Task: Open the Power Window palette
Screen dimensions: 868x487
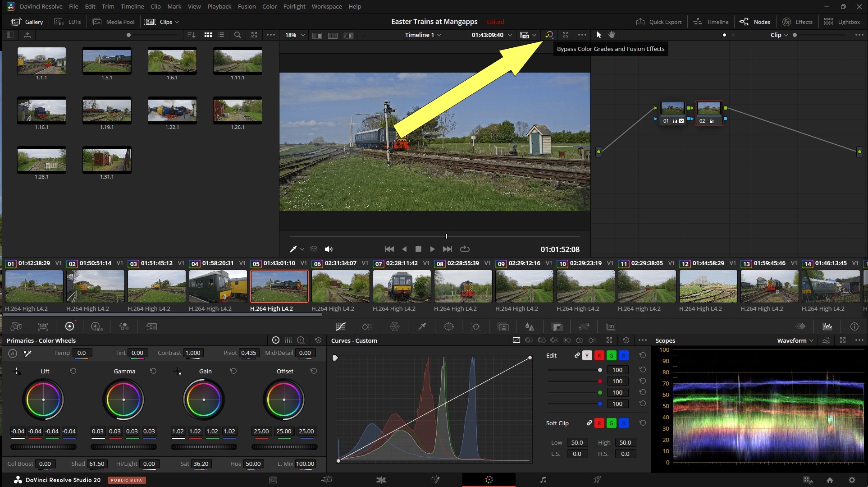Action: coord(449,326)
